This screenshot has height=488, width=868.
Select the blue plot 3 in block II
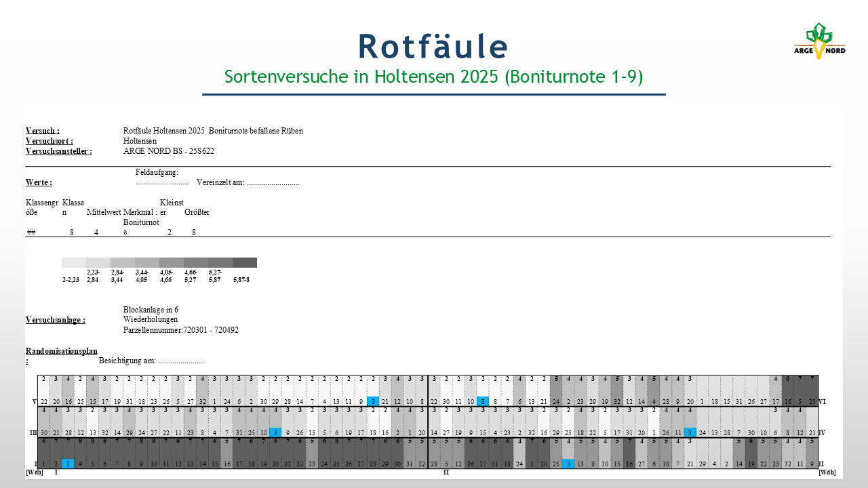point(568,464)
